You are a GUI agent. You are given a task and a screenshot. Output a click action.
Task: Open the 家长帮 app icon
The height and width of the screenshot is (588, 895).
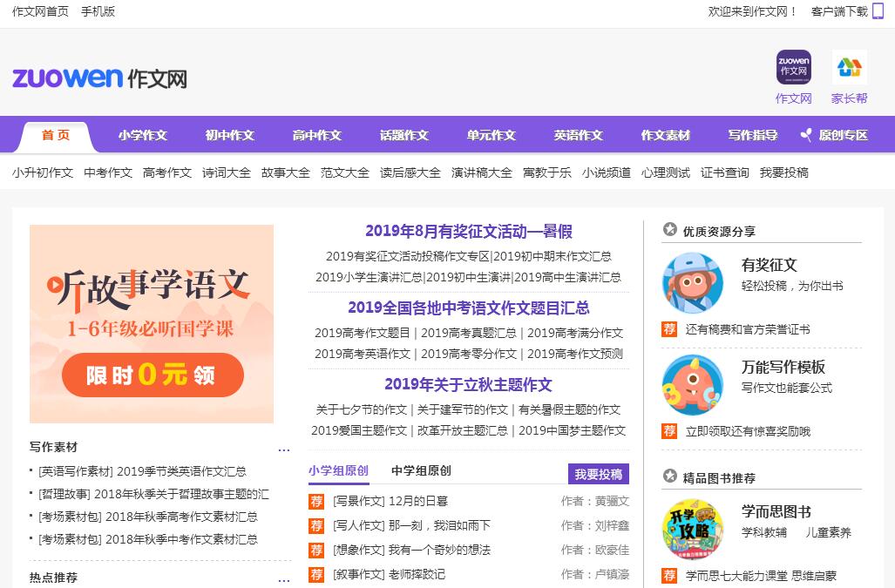[849, 67]
